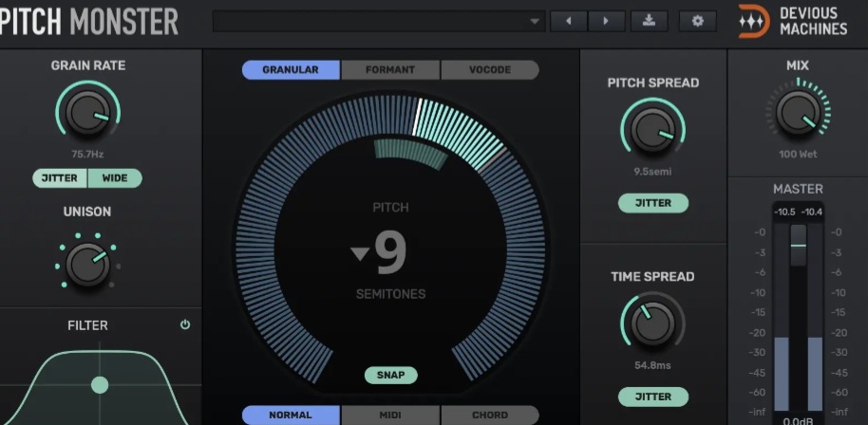Click the Grain Rate knob
The height and width of the screenshot is (425, 868).
click(x=87, y=112)
